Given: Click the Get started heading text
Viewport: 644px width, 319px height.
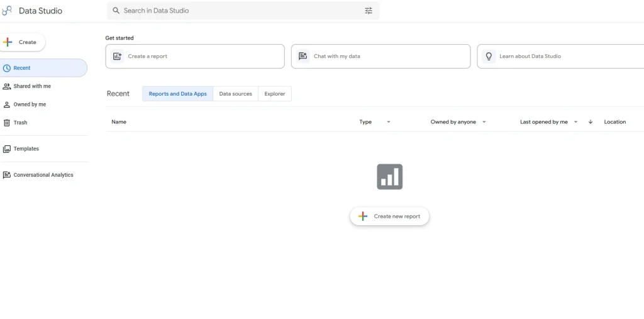Looking at the screenshot, I should pyautogui.click(x=119, y=38).
